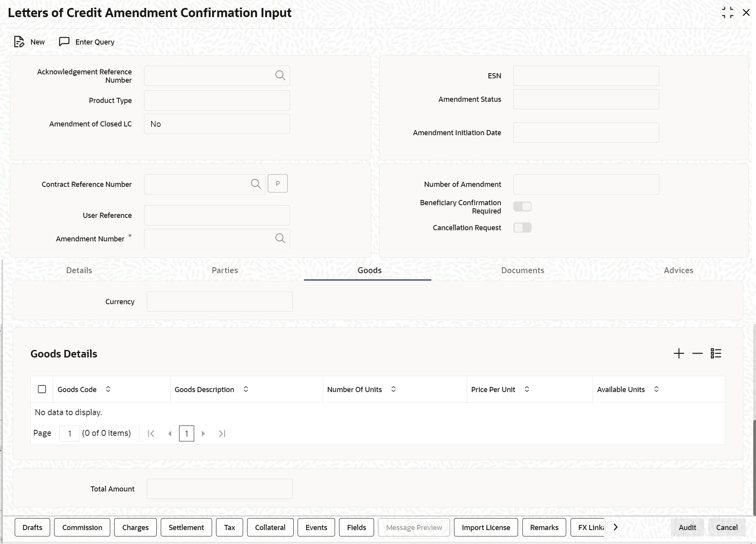The width and height of the screenshot is (756, 544).
Task: Add a row to Goods Details
Action: (x=679, y=354)
